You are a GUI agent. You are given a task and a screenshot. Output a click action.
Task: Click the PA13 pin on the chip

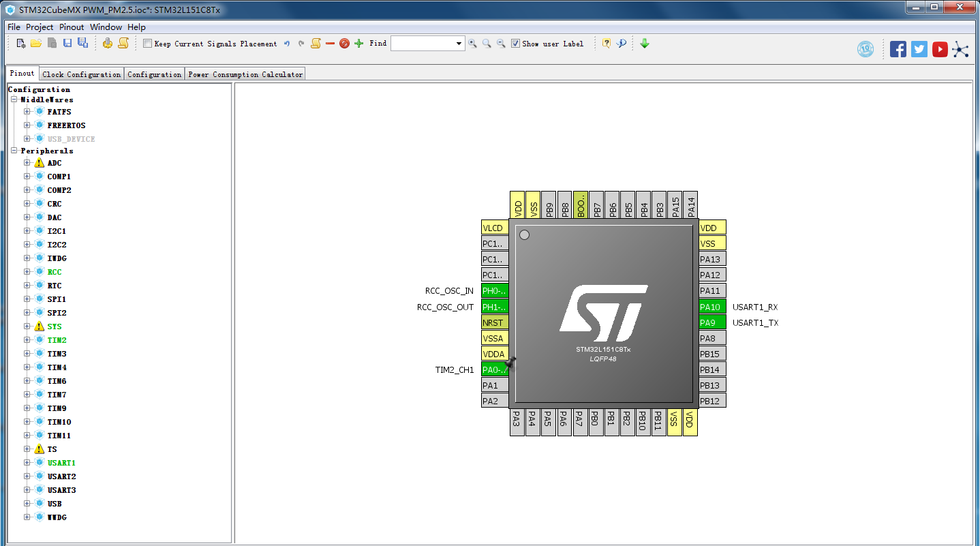point(712,259)
